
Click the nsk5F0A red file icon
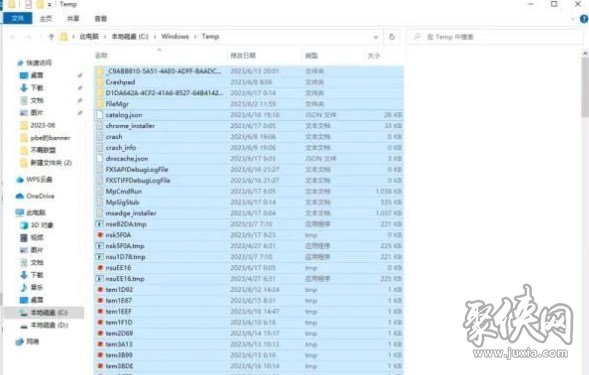(x=100, y=235)
